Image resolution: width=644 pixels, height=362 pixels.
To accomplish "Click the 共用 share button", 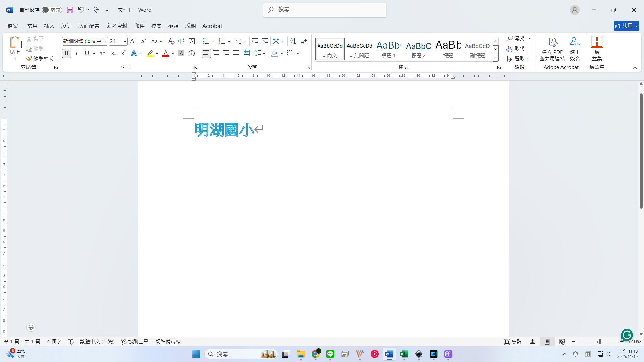I will (626, 26).
